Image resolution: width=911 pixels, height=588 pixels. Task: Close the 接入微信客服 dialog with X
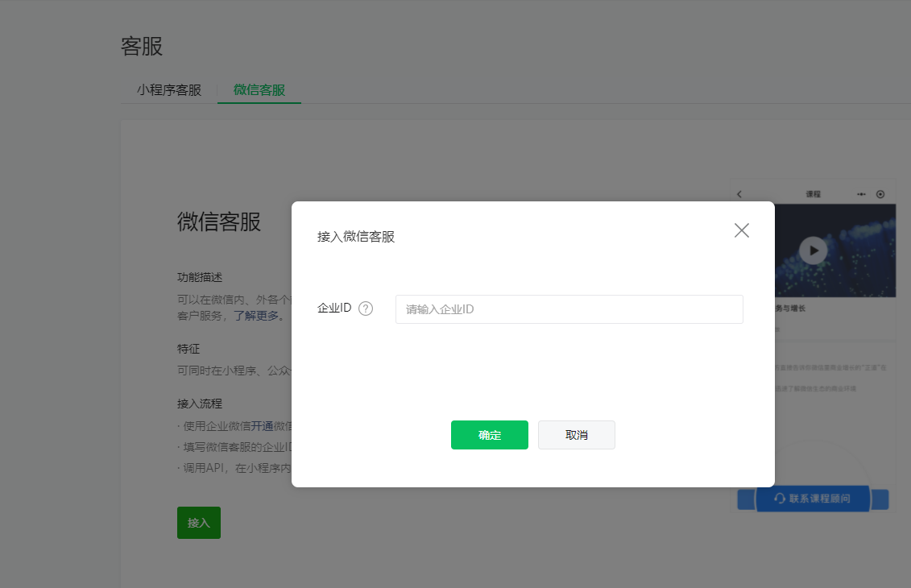741,230
